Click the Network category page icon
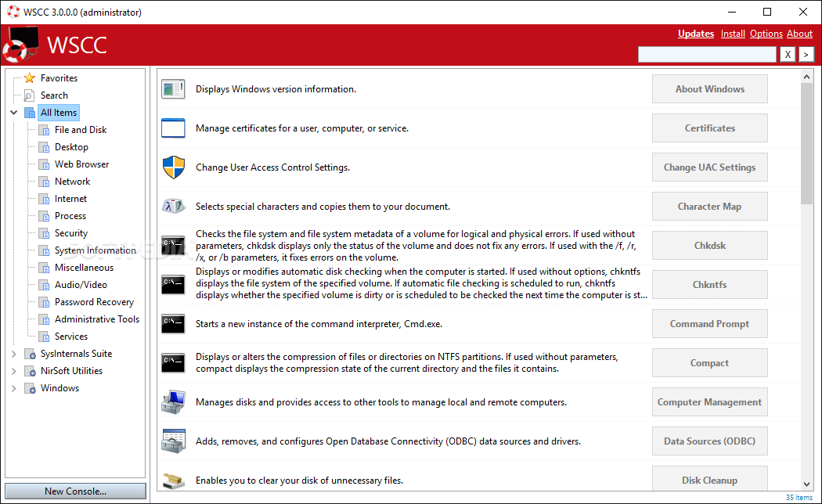 pos(44,182)
